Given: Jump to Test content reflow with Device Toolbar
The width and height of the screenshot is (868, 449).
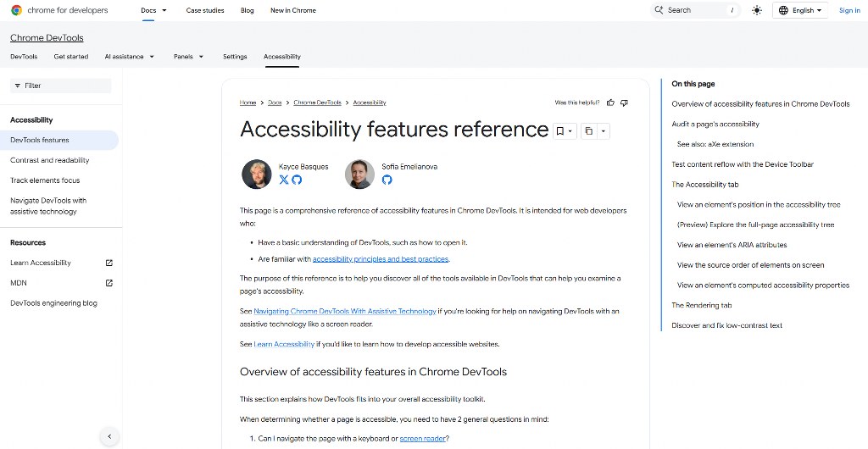Looking at the screenshot, I should 743,164.
